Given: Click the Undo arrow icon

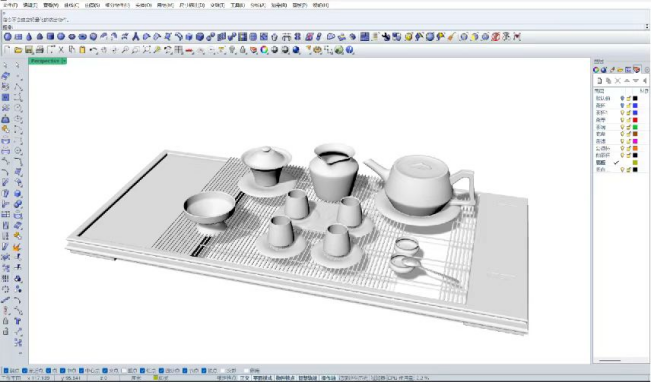Looking at the screenshot, I should click(x=93, y=50).
